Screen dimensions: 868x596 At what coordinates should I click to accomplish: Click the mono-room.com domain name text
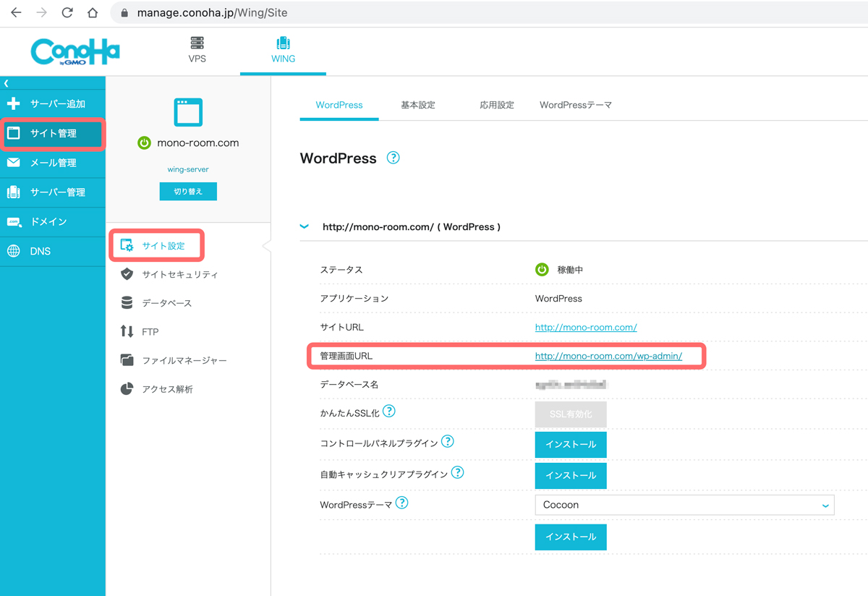pyautogui.click(x=197, y=143)
